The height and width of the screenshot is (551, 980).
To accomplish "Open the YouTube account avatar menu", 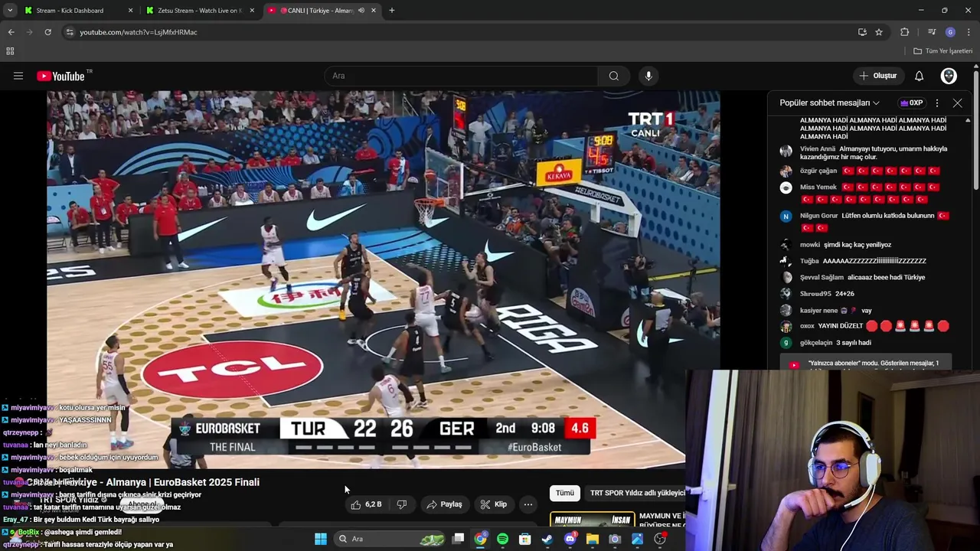I will (949, 76).
